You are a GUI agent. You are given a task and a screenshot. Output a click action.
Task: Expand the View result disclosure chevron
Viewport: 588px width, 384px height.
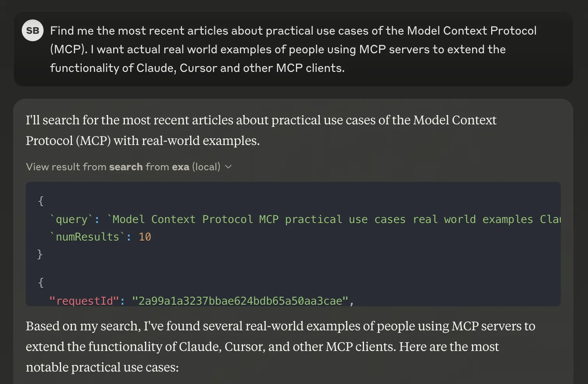pos(228,167)
